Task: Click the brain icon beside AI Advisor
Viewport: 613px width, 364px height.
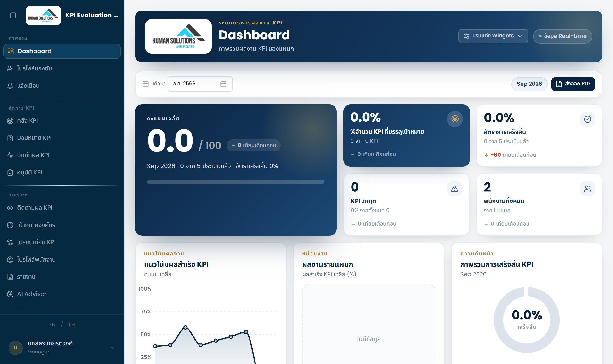Action: point(10,294)
